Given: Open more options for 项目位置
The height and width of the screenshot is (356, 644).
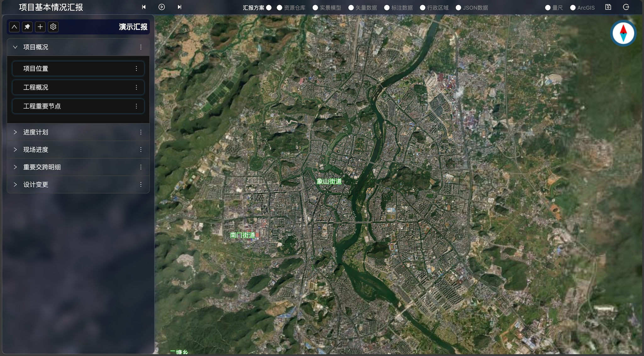Looking at the screenshot, I should pos(136,69).
